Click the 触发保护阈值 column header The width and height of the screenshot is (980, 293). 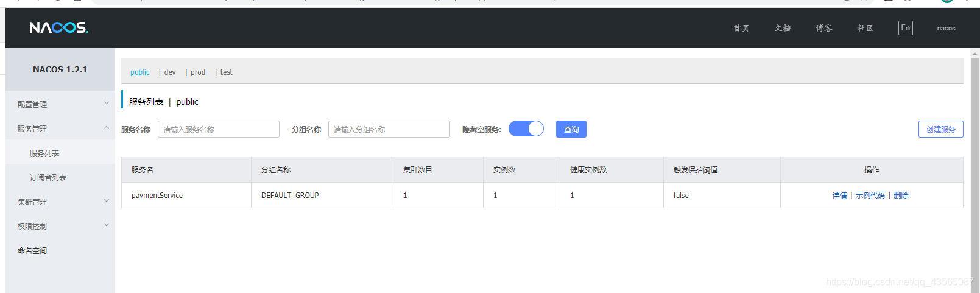tap(722, 170)
